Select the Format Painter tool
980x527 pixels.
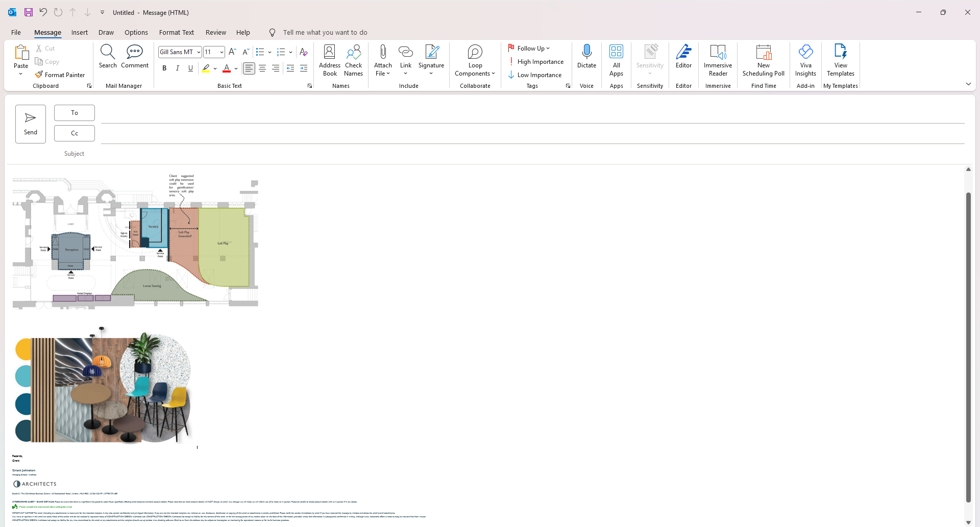coord(60,75)
